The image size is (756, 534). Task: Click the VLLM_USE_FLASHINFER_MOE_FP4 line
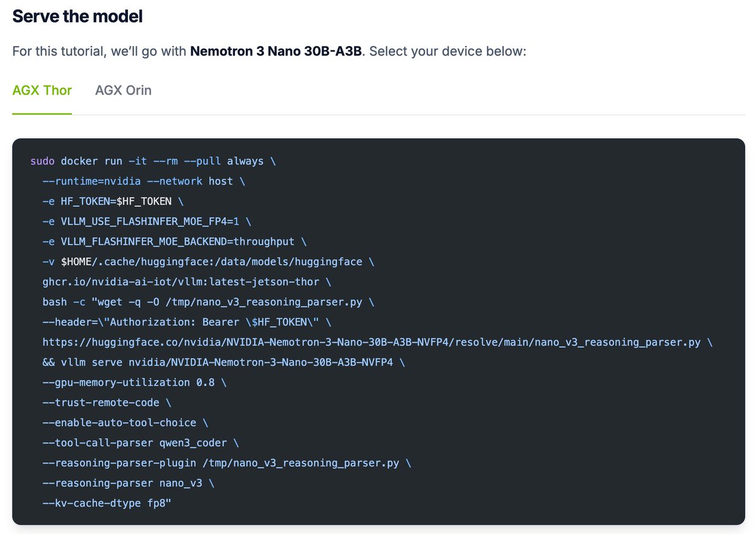145,221
